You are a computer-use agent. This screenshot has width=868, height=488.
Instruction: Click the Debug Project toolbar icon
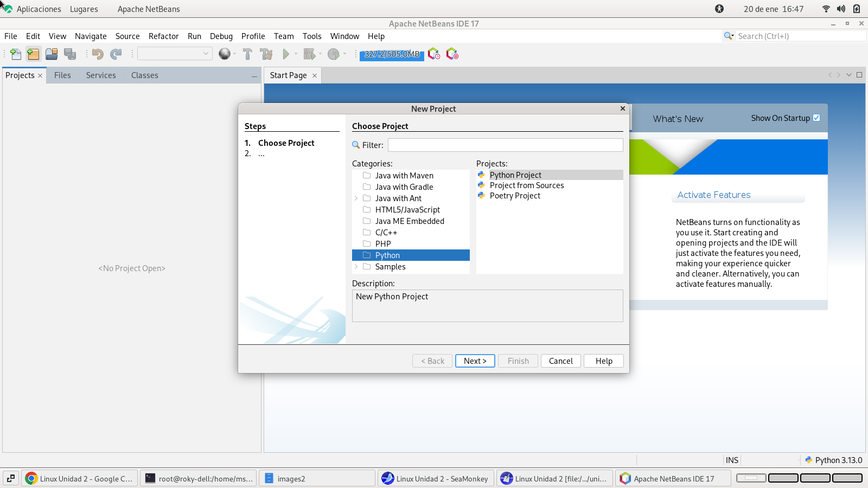coord(309,54)
